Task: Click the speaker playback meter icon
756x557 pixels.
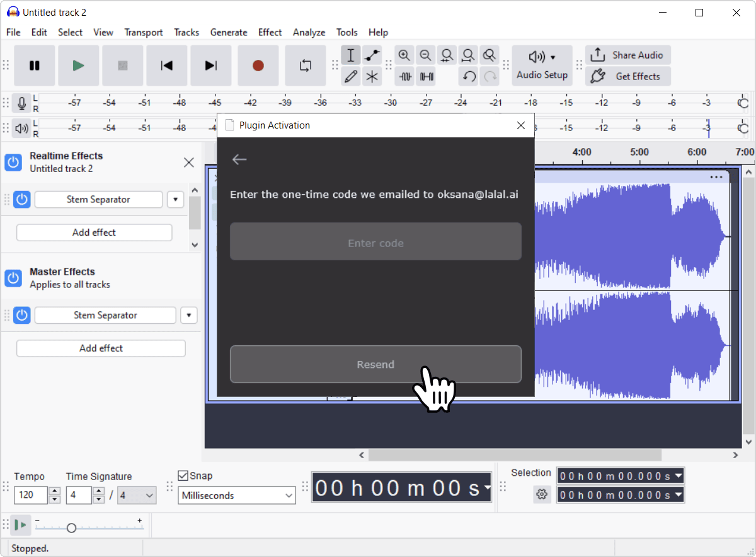Action: click(x=21, y=129)
